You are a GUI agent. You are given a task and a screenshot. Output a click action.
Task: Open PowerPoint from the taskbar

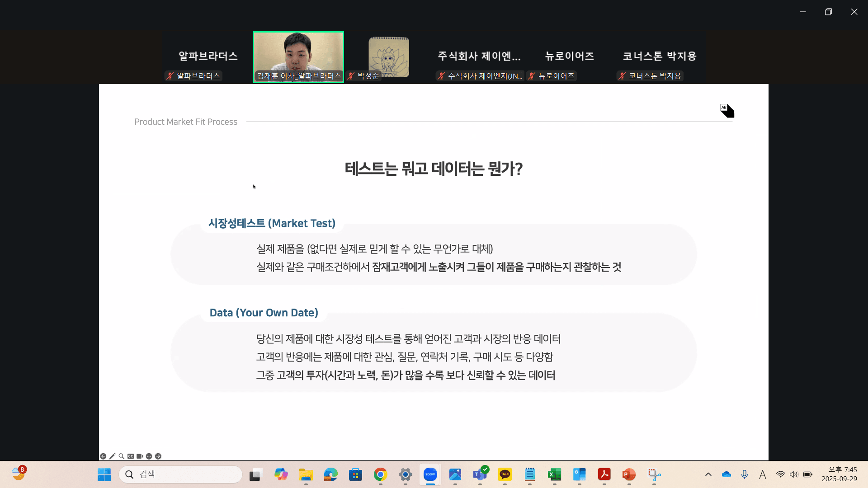(629, 474)
